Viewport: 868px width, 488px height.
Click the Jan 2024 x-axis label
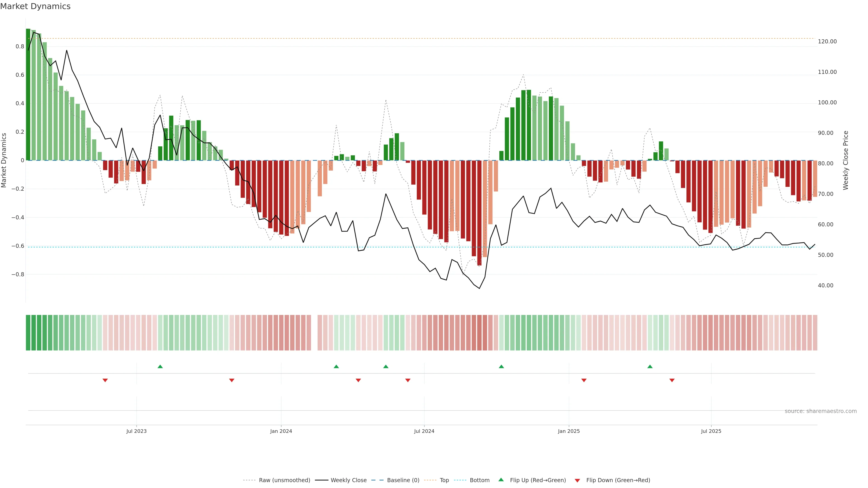(281, 431)
